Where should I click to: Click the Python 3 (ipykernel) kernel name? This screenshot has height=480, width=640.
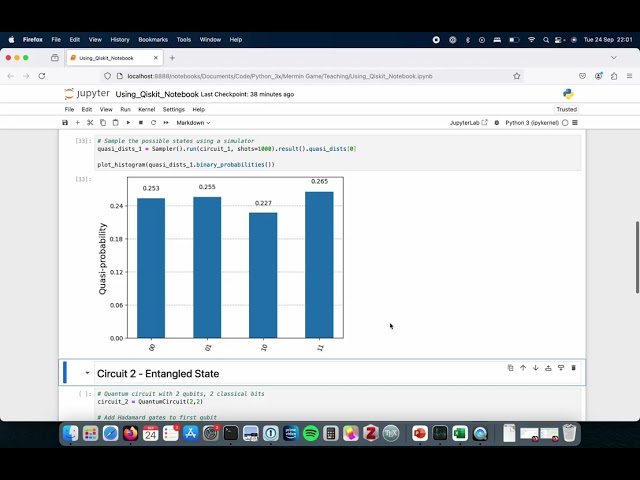532,122
